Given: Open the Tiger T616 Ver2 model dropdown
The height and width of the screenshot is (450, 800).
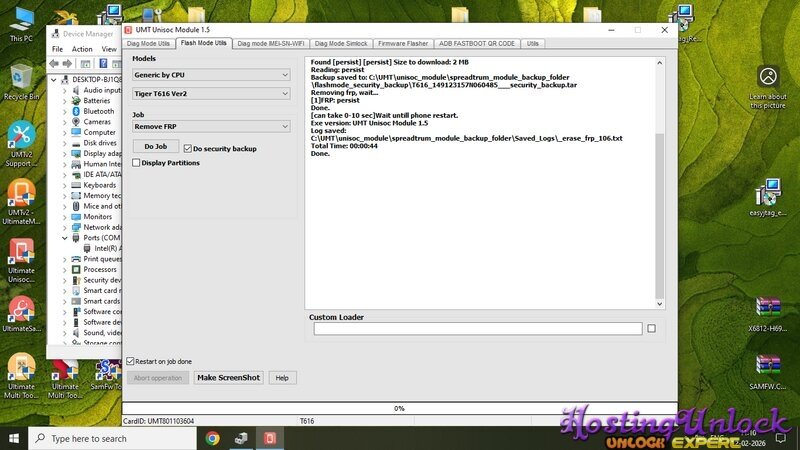Looking at the screenshot, I should point(211,93).
